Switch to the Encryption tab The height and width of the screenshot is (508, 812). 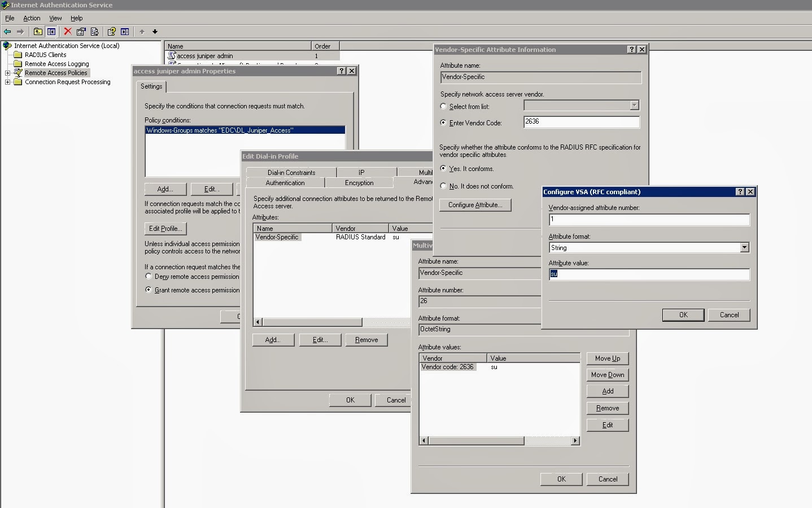pos(359,182)
